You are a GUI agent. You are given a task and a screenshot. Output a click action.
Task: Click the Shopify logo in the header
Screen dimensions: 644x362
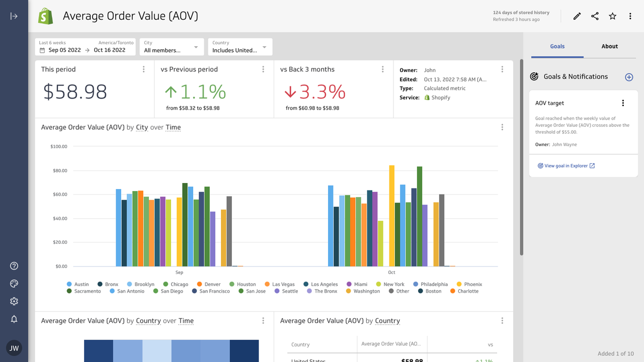coord(45,16)
